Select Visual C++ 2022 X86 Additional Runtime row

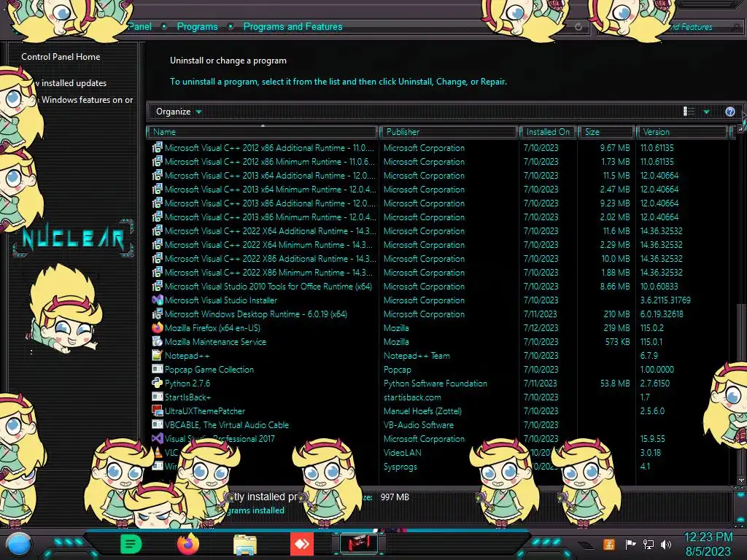(x=438, y=259)
